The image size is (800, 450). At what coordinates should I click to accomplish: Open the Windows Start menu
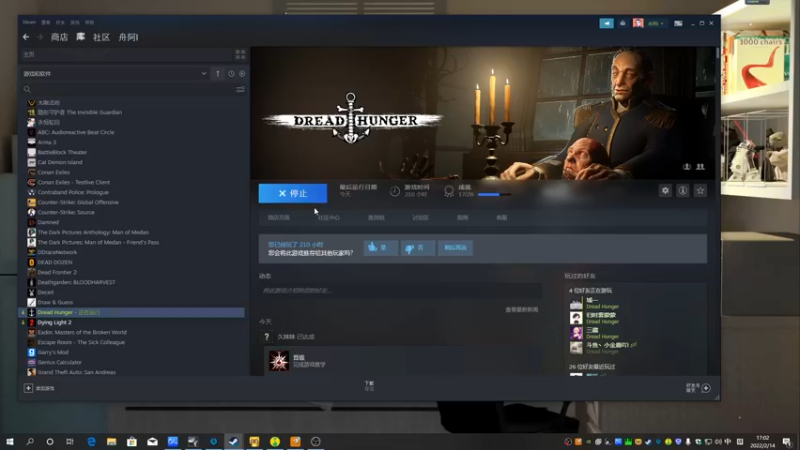click(10, 441)
